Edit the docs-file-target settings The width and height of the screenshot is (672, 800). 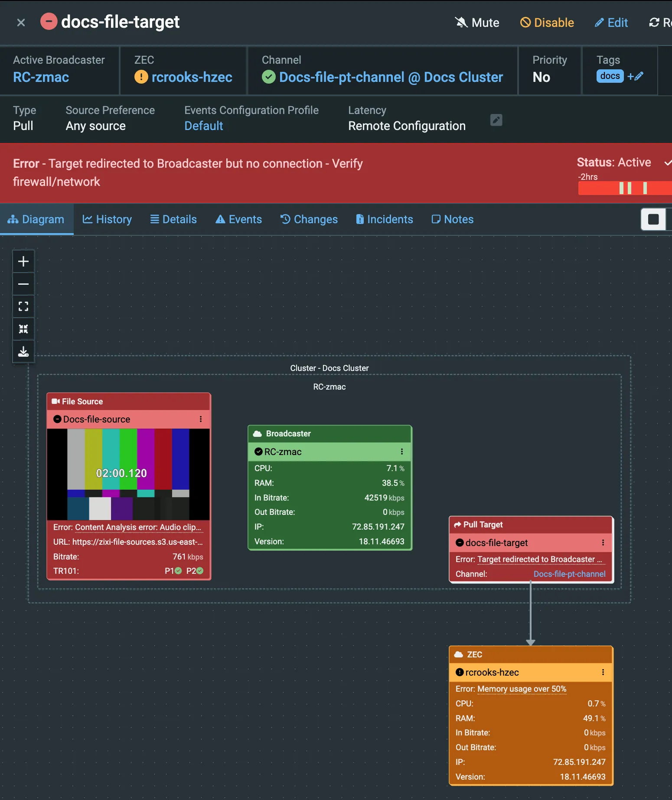point(611,23)
